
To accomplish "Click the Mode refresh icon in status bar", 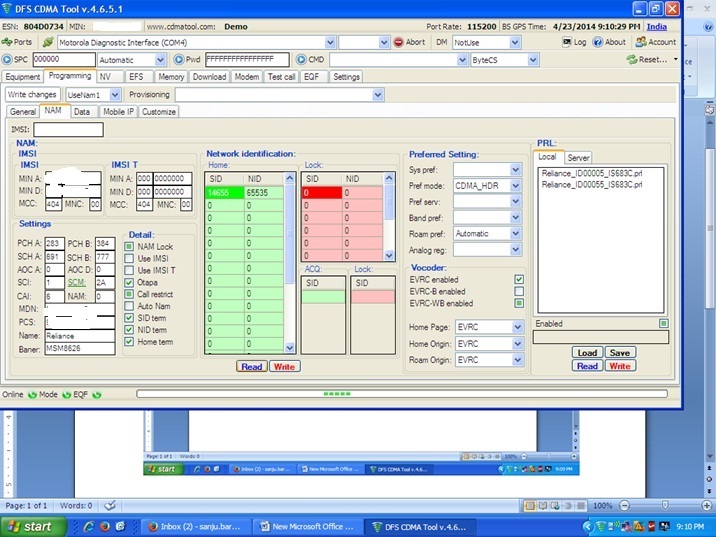I will point(32,395).
